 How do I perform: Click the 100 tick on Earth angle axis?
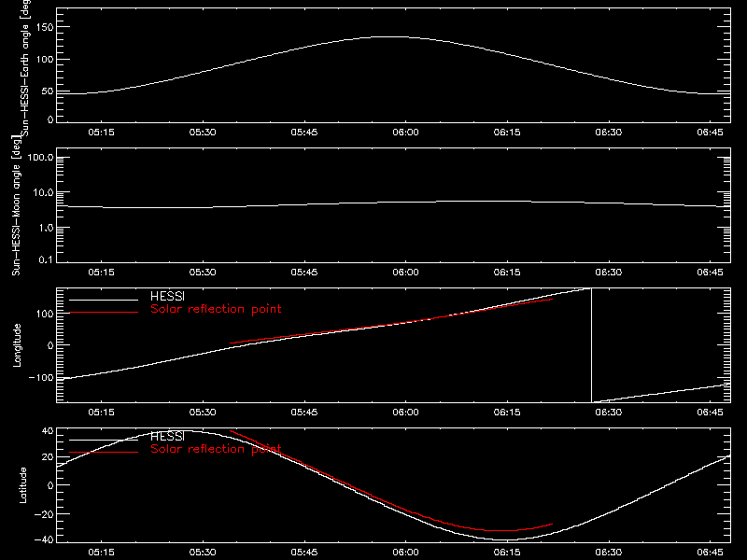[x=44, y=60]
